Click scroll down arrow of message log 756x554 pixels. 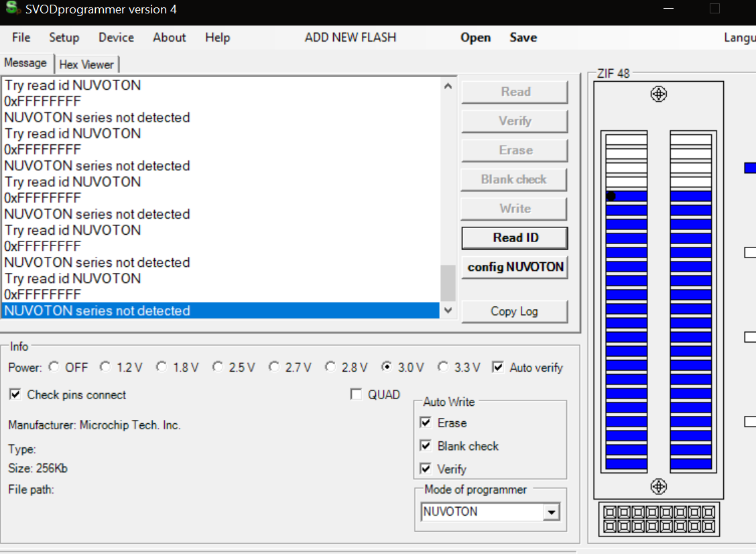[448, 311]
